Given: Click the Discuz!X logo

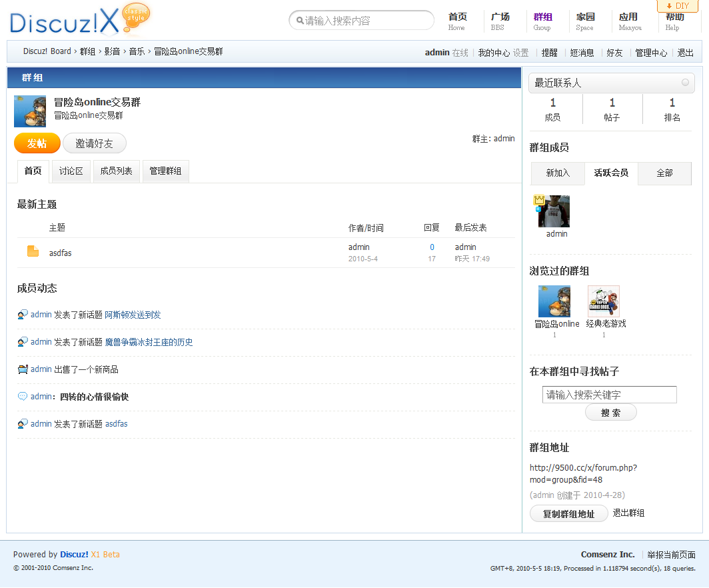Looking at the screenshot, I should pyautogui.click(x=79, y=20).
